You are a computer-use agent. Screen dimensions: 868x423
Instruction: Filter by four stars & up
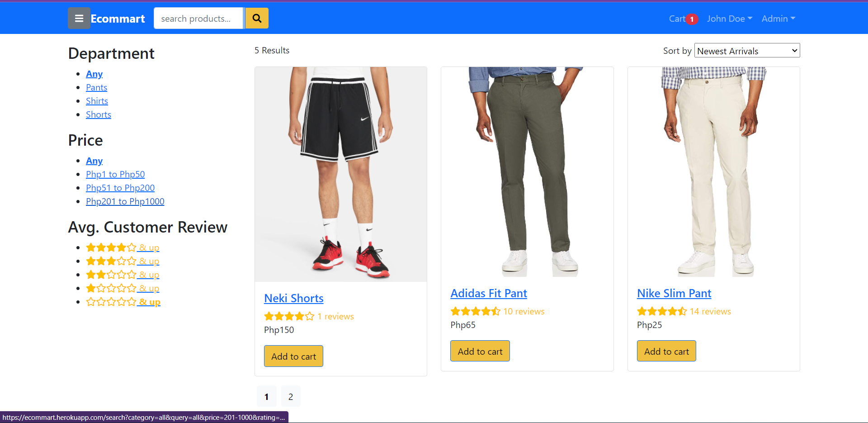(123, 247)
